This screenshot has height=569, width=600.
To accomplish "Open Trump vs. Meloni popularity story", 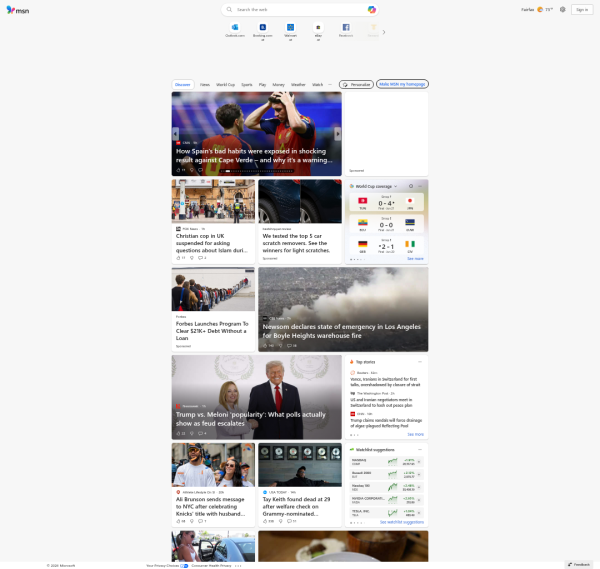I will point(251,419).
